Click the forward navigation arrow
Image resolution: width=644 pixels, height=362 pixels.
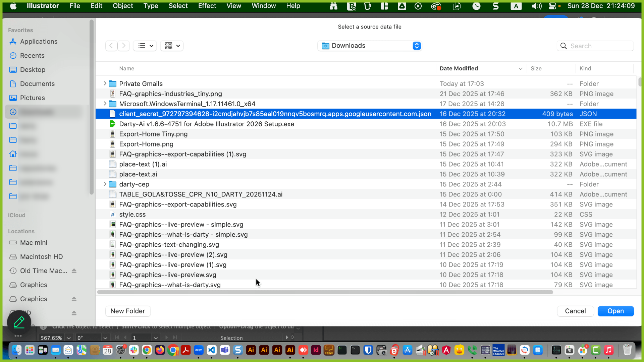coord(124,46)
